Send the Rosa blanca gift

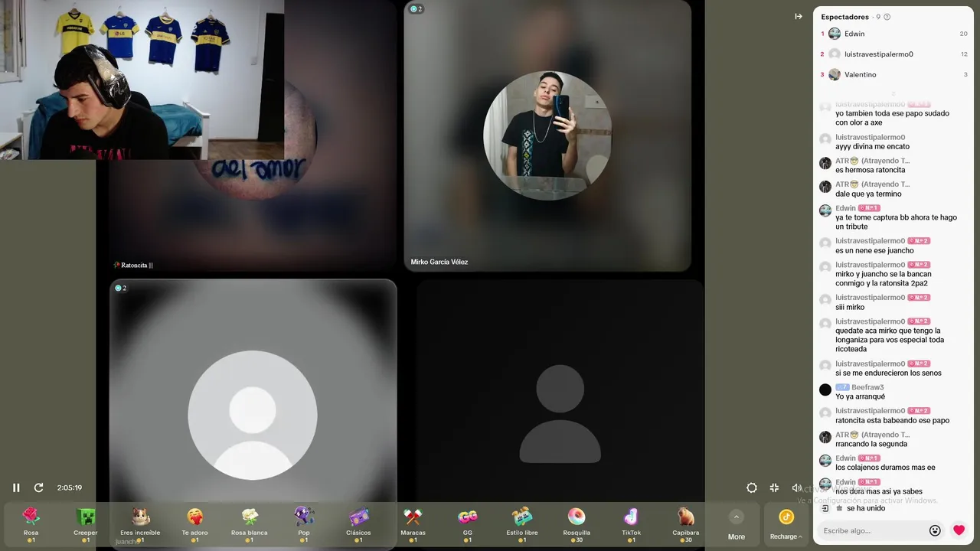click(x=250, y=525)
